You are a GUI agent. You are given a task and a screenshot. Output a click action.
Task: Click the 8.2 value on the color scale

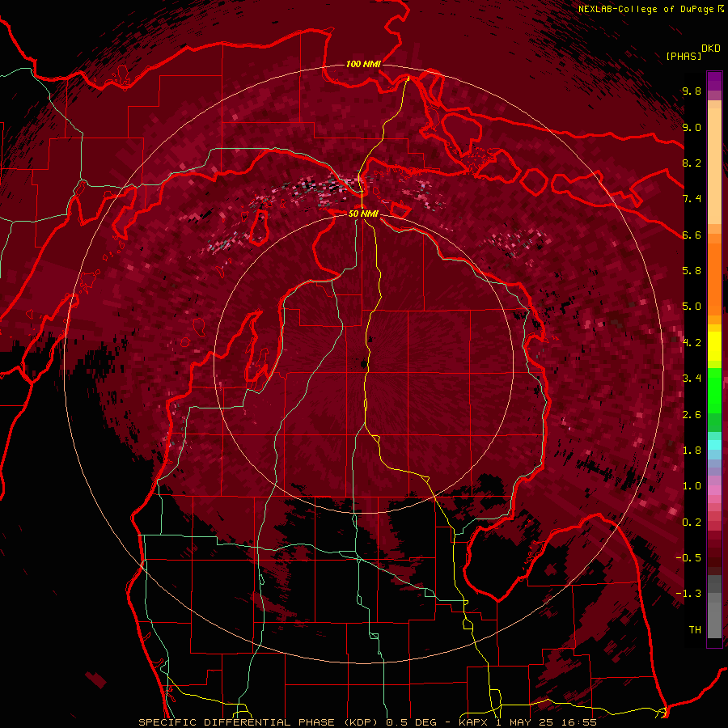coord(692,163)
